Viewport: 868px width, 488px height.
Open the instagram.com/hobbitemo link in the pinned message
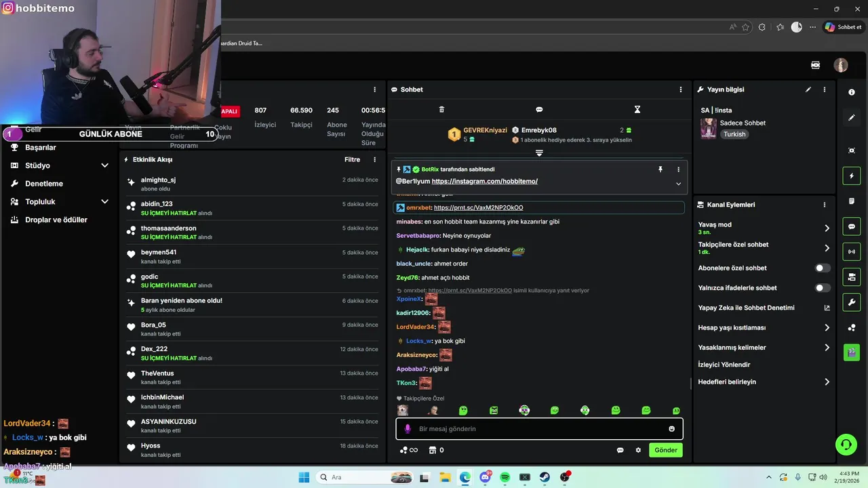point(485,182)
